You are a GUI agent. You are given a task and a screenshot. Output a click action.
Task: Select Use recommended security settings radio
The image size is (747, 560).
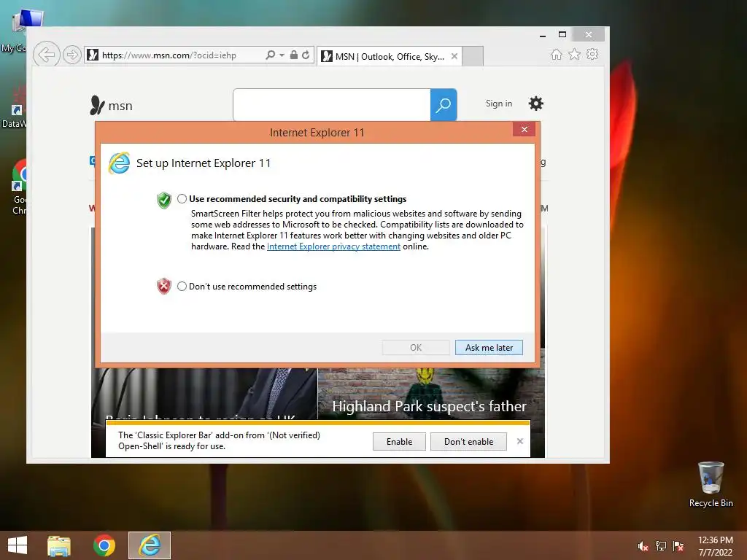click(182, 199)
